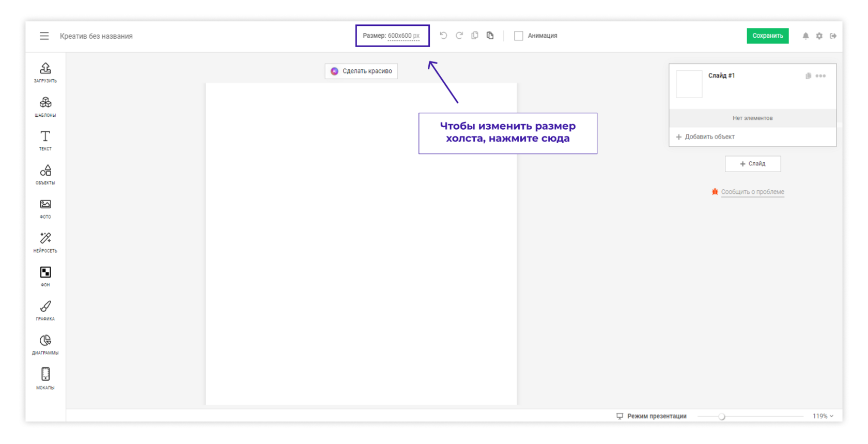868x444 pixels.
Task: Select the Слайд #1 thumbnail
Action: (x=689, y=84)
